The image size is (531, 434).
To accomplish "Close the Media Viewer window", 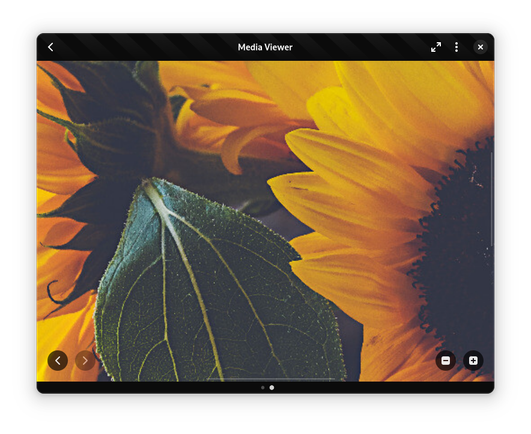I will [480, 47].
